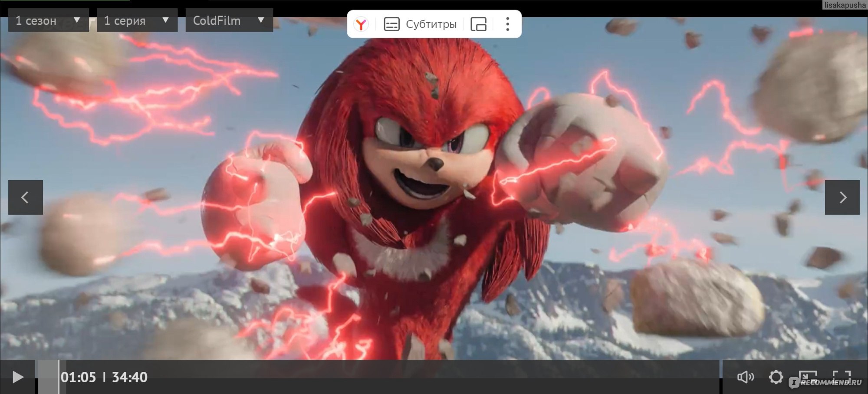
Task: Open the '1 серия' episode dropdown
Action: [137, 20]
